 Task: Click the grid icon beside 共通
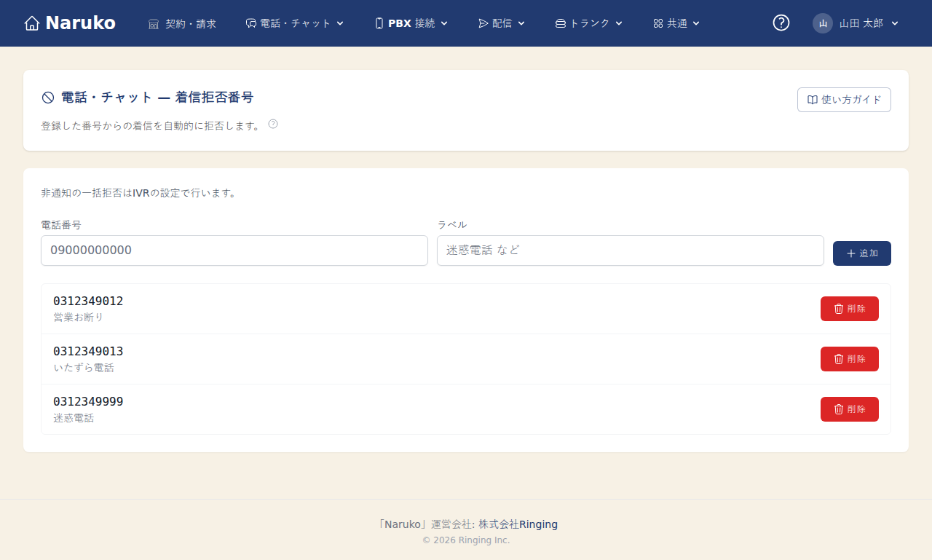(x=658, y=23)
